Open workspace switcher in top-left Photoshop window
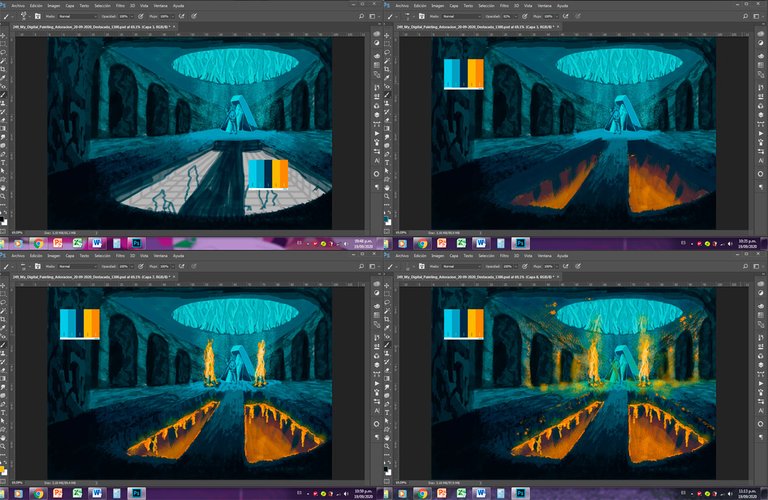The height and width of the screenshot is (500, 768). [x=372, y=16]
